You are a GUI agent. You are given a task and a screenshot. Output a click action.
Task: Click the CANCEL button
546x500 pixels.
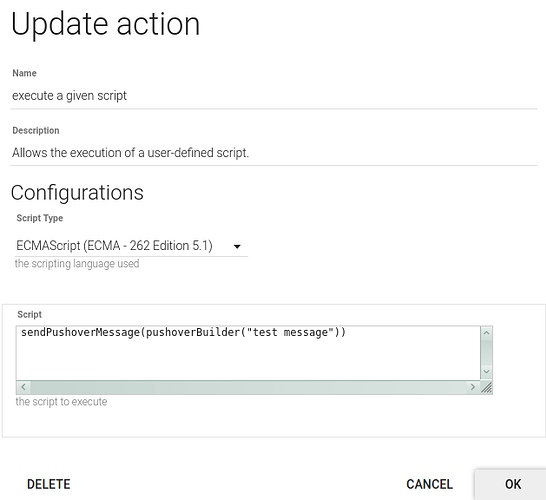pyautogui.click(x=429, y=484)
